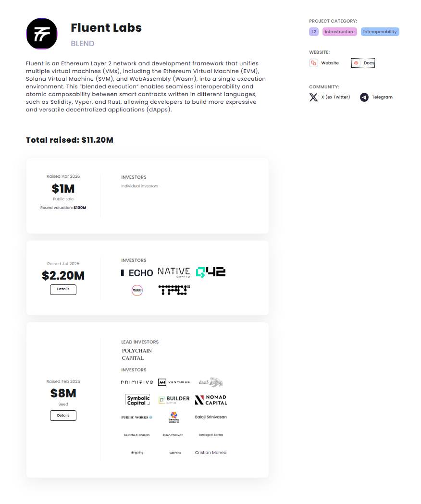
Task: Select the L2 category tag
Action: pyautogui.click(x=314, y=32)
